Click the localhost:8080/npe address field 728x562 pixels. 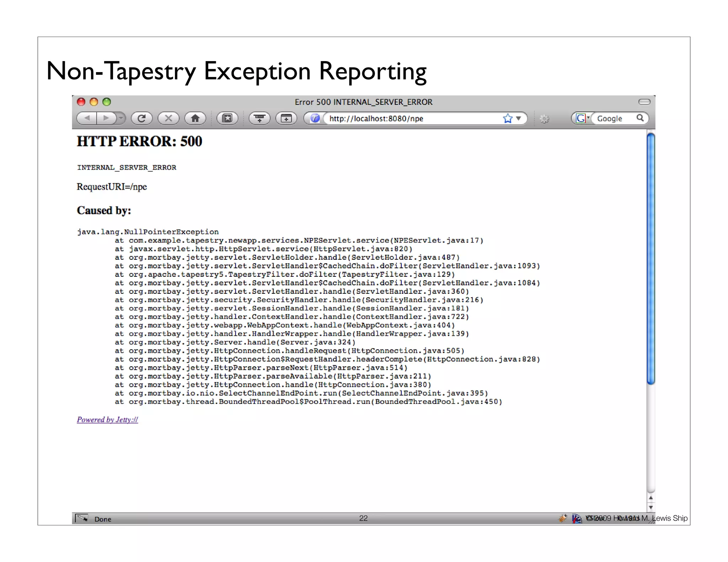click(x=412, y=118)
